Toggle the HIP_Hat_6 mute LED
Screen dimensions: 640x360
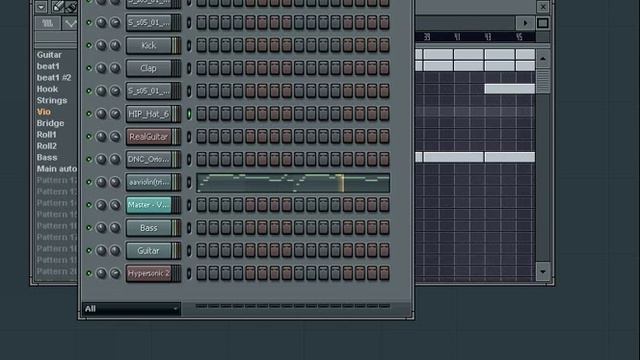tap(89, 114)
